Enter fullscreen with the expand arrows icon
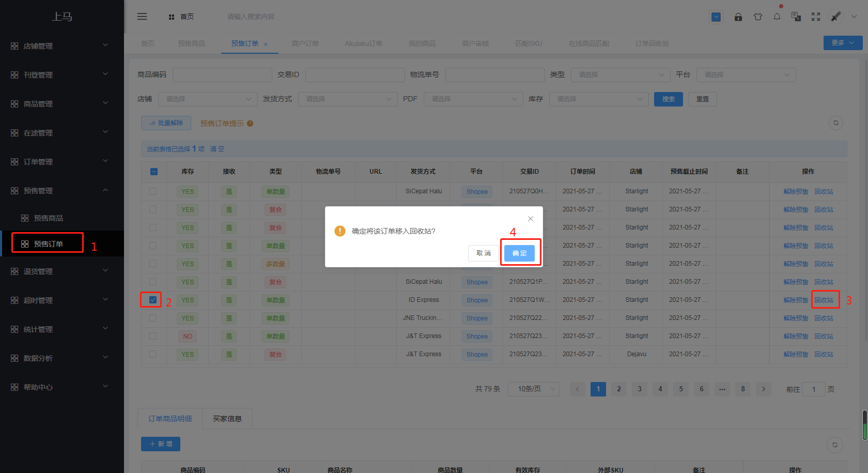The image size is (868, 473). click(x=816, y=17)
